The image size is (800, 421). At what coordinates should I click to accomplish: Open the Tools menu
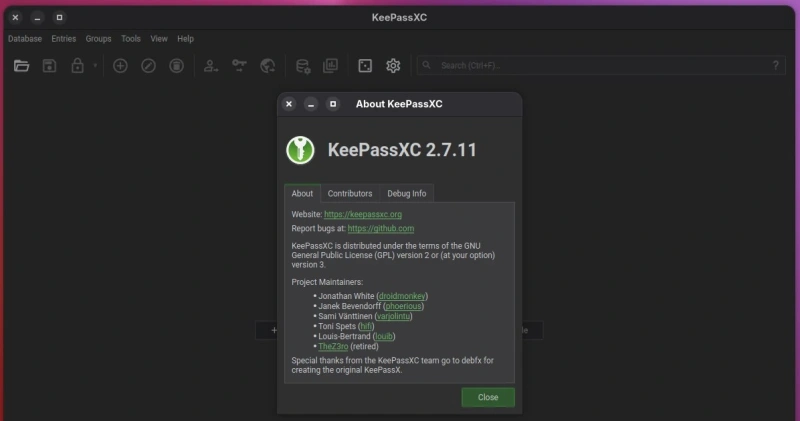coord(131,39)
